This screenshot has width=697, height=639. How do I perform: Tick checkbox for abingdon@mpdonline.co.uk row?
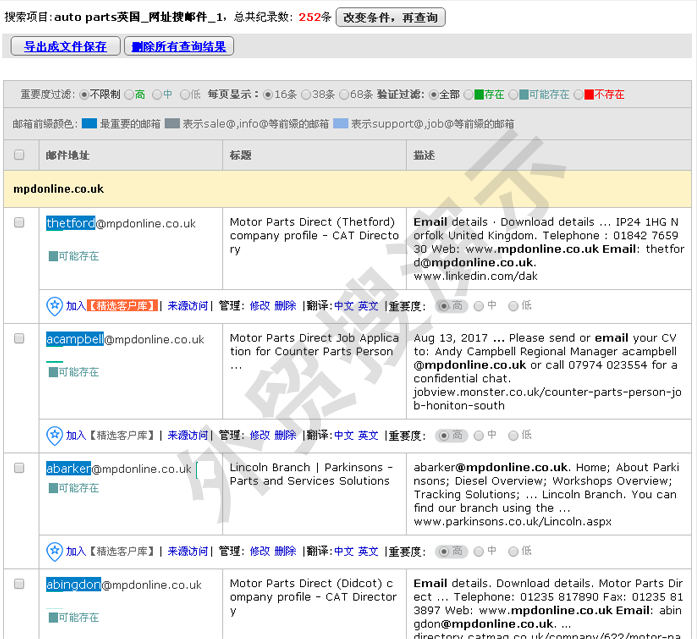19,584
